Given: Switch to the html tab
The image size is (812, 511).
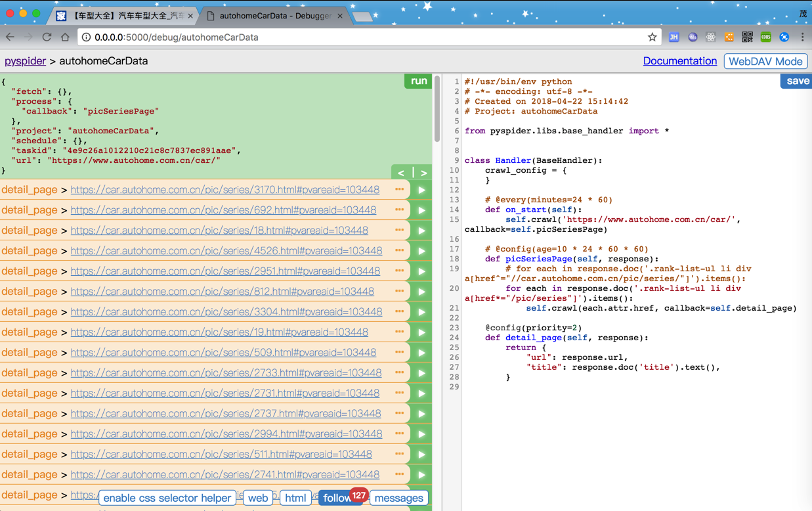Looking at the screenshot, I should click(295, 498).
